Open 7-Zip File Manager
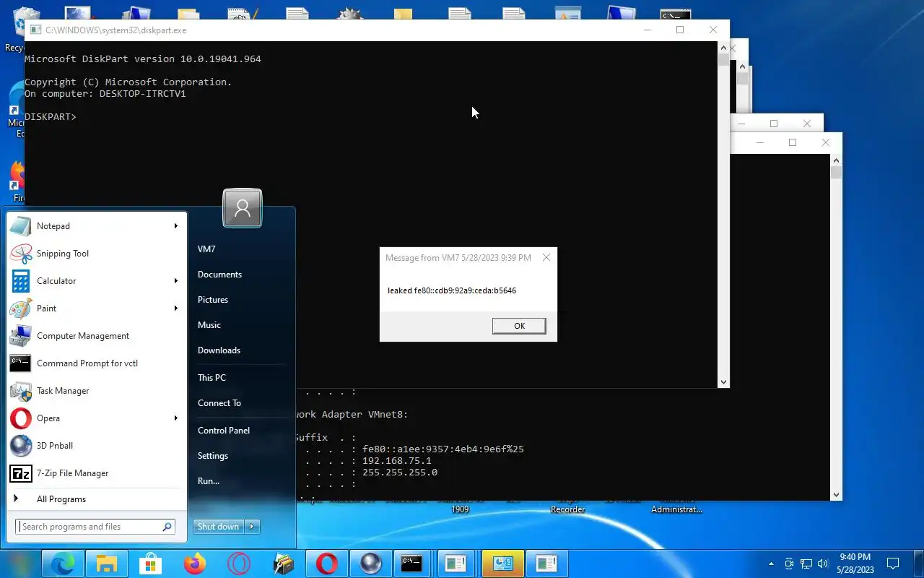This screenshot has height=578, width=924. point(96,473)
